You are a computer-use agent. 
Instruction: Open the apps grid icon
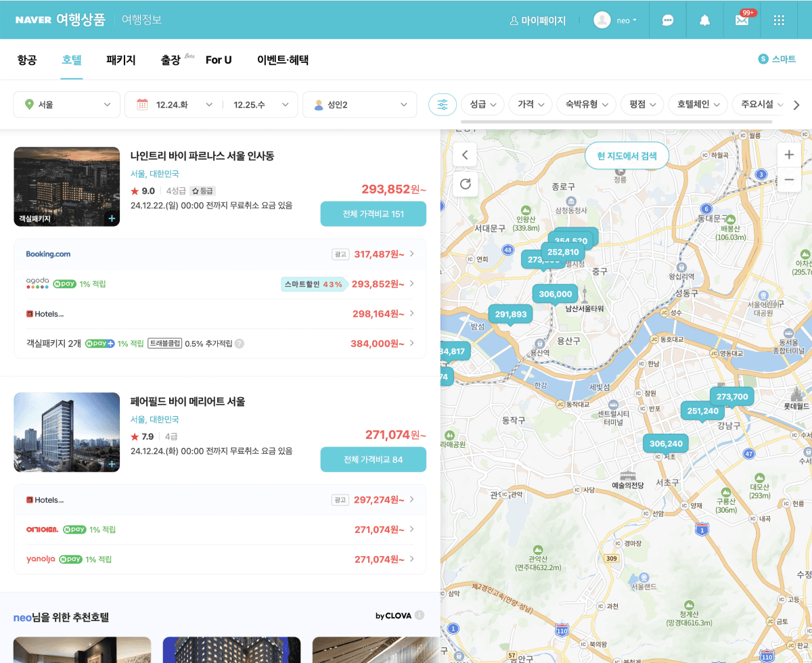click(x=779, y=20)
